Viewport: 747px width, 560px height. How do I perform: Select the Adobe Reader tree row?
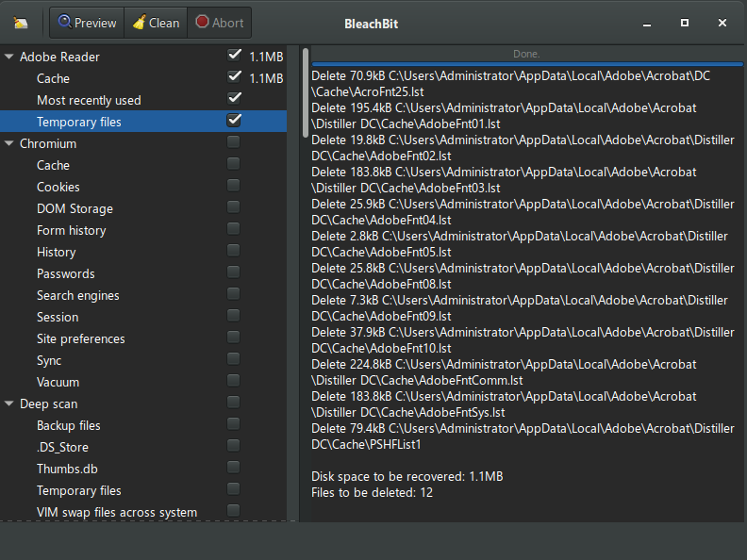(143, 57)
